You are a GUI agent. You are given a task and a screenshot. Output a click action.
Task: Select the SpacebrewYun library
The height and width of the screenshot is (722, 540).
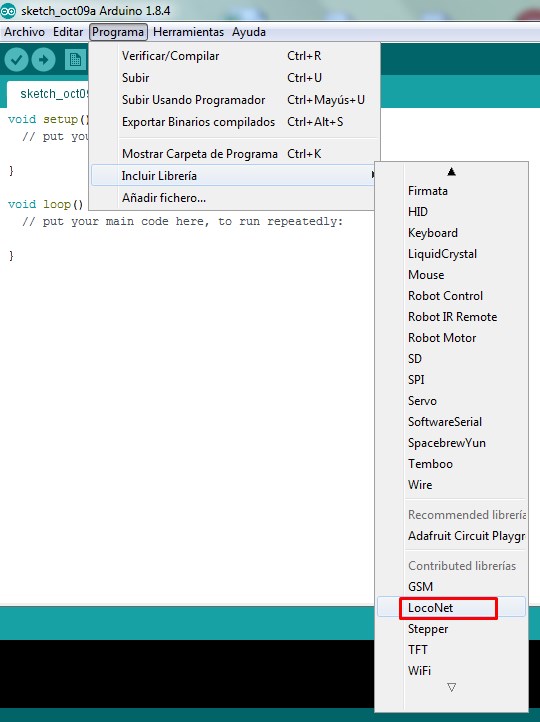point(451,443)
